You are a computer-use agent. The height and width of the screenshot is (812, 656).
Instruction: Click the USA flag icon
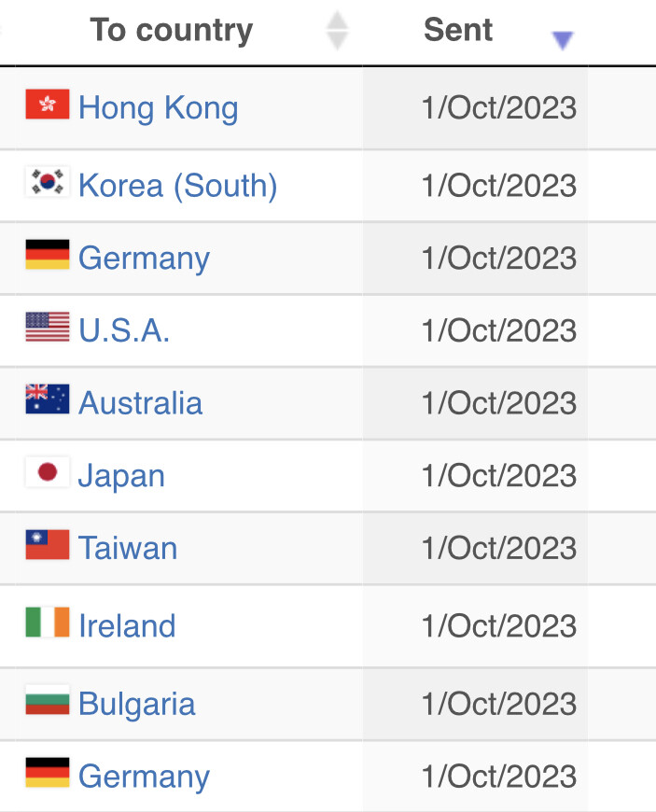click(47, 327)
